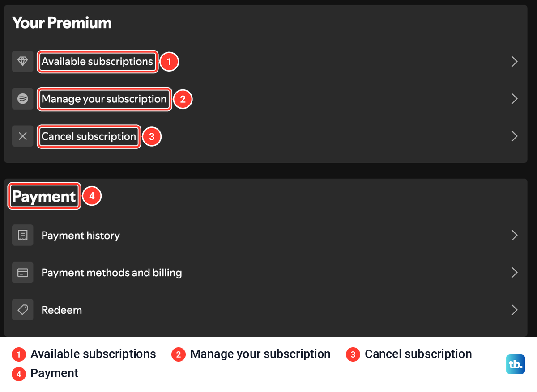537x392 pixels.
Task: Click the diamond icon beside Available subscriptions
Action: tap(23, 61)
